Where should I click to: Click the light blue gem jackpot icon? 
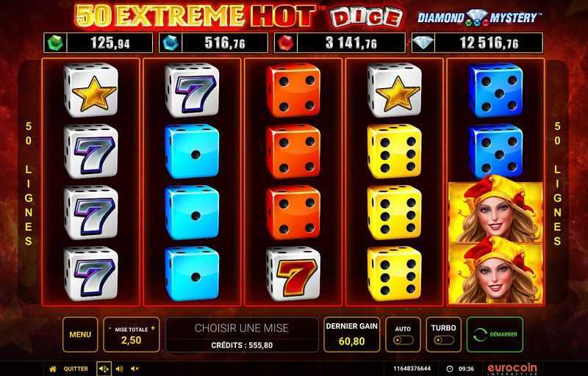point(171,43)
